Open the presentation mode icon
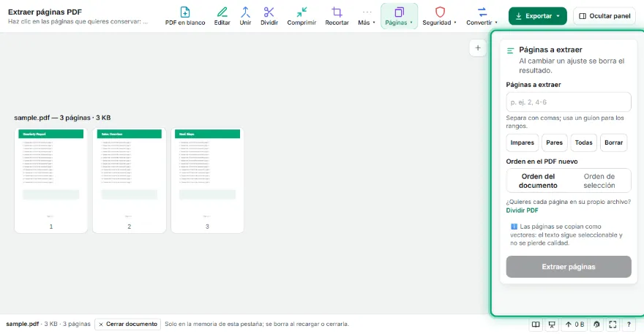644x334 pixels. tap(552, 324)
